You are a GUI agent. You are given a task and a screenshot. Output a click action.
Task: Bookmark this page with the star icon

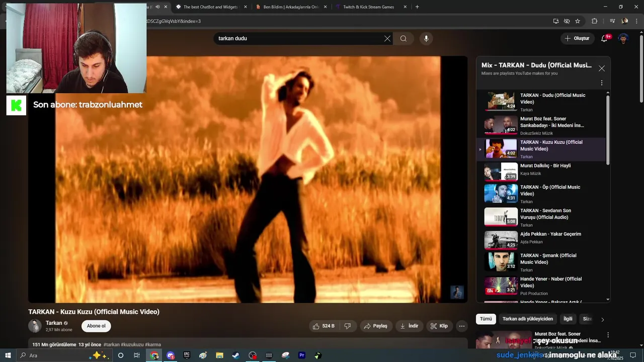click(x=578, y=21)
